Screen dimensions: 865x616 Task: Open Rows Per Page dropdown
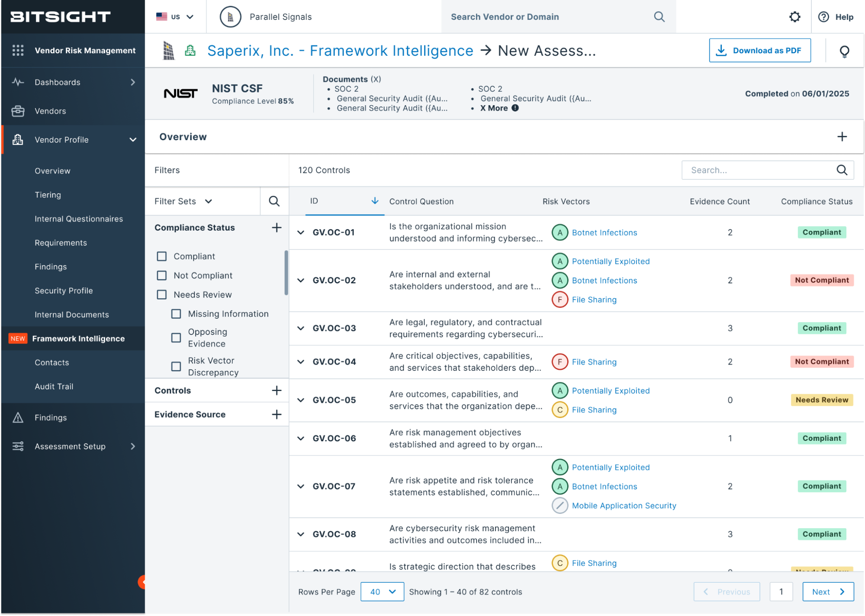[382, 591]
